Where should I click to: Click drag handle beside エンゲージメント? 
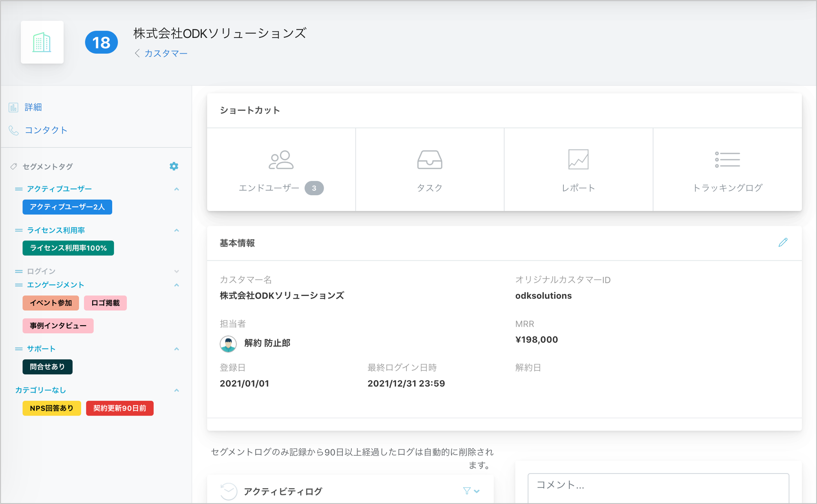[x=19, y=285]
